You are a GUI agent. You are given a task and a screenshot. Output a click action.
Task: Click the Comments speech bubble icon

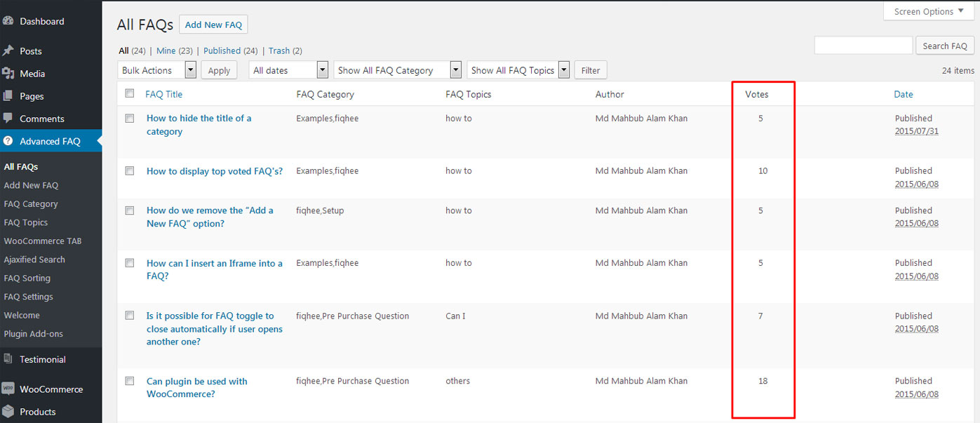coord(8,119)
